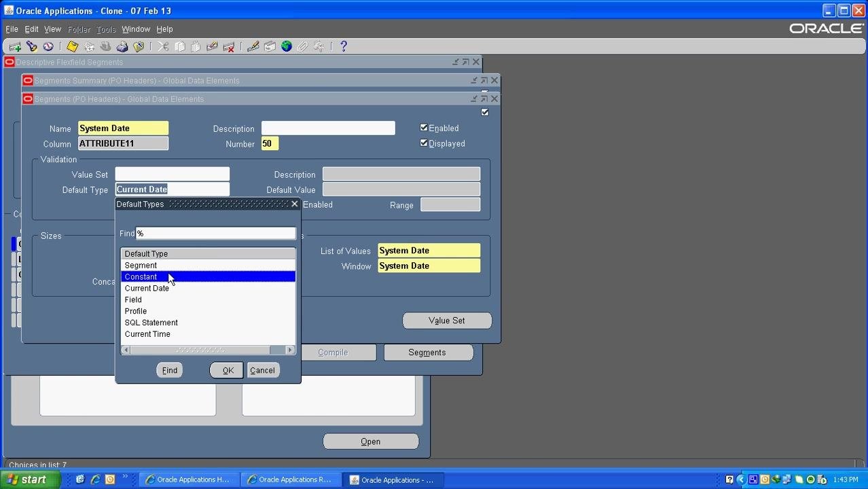Toggle the Displayed checkbox
The width and height of the screenshot is (868, 489).
[424, 143]
